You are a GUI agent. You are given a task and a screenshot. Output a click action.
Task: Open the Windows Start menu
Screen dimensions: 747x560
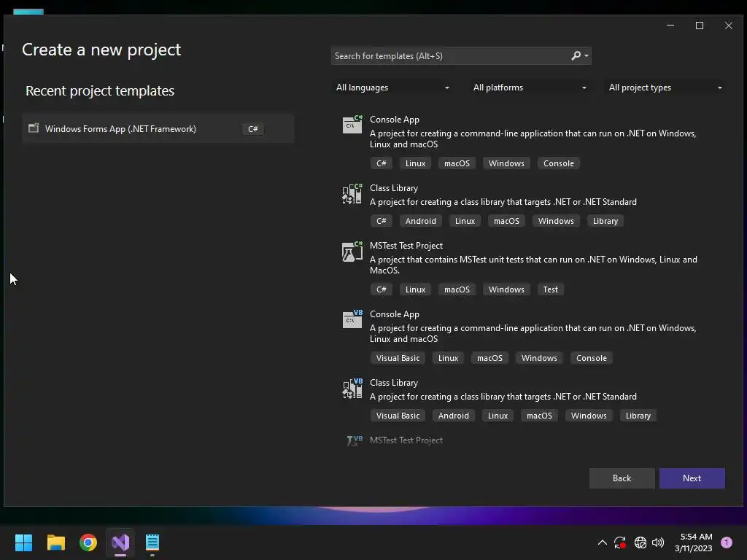(23, 542)
